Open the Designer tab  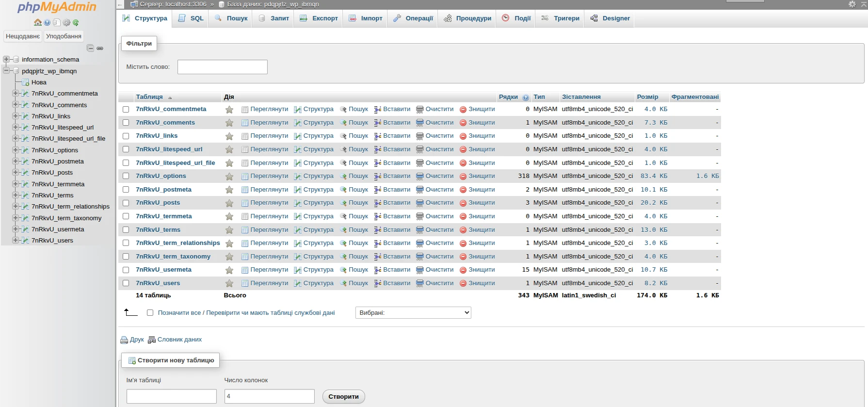point(610,18)
